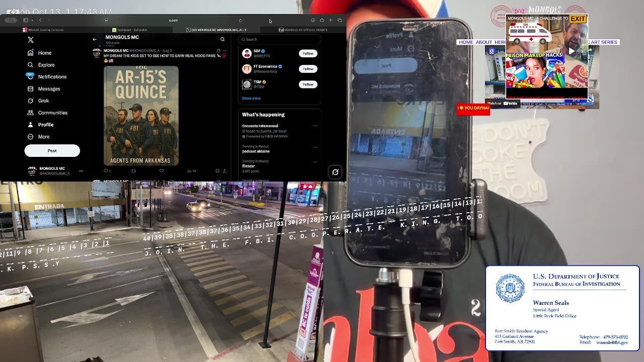Open a new tab with plus icon
Viewport: 644px width, 362px height.
tap(331, 20)
